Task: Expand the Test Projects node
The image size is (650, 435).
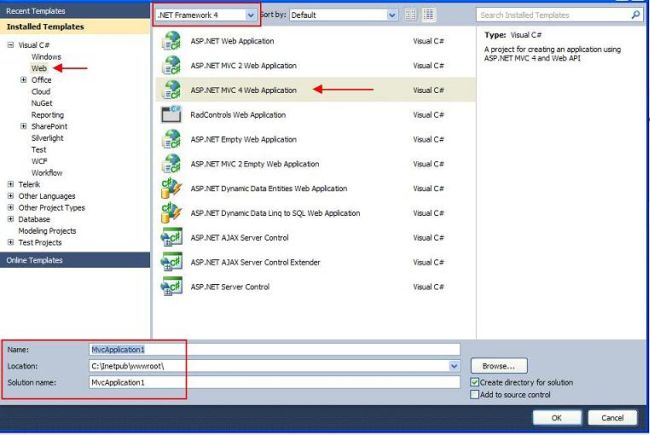Action: click(11, 242)
